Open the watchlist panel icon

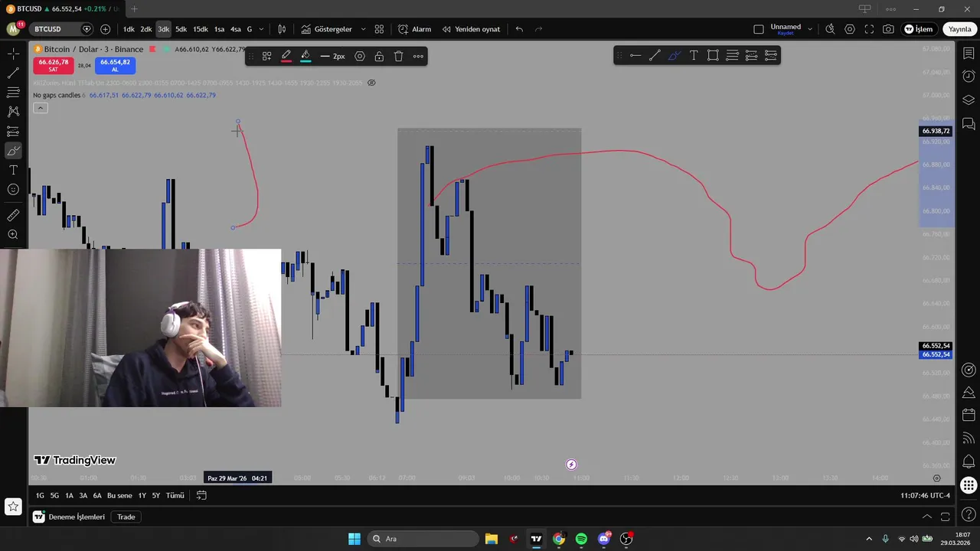[969, 54]
